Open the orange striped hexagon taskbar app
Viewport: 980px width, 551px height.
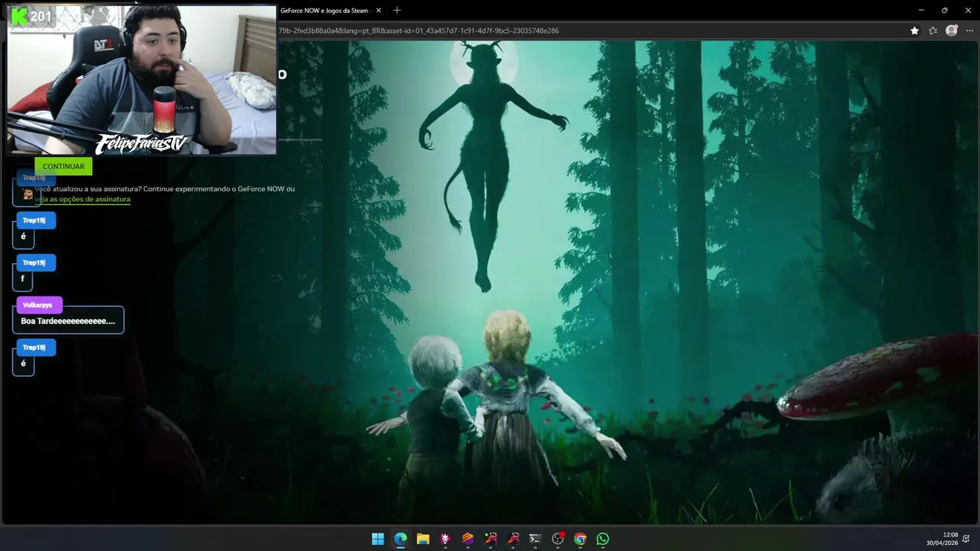(468, 539)
